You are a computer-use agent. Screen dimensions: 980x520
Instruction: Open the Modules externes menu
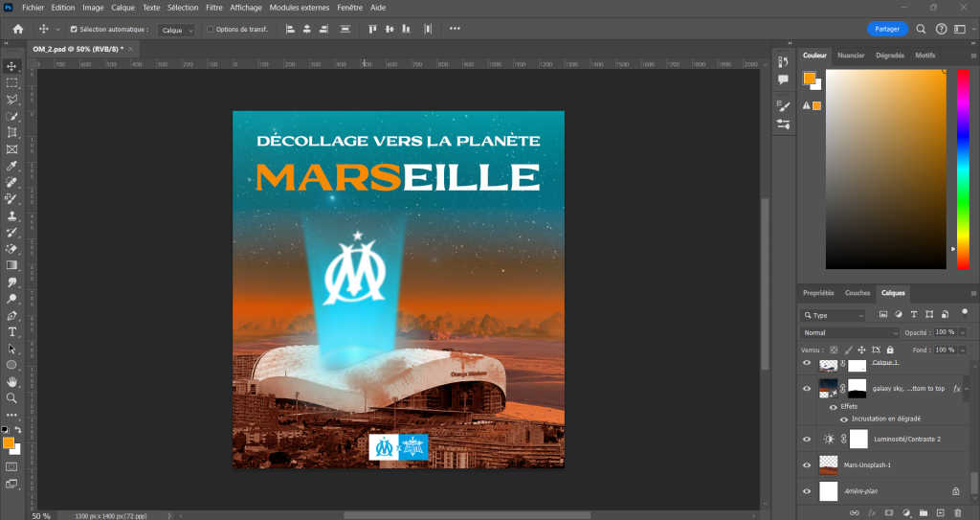[x=300, y=8]
